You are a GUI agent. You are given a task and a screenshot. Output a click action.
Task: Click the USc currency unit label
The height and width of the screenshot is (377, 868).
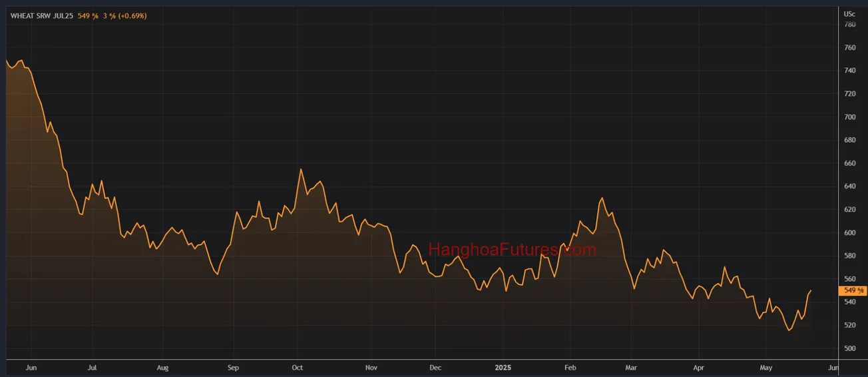(849, 13)
